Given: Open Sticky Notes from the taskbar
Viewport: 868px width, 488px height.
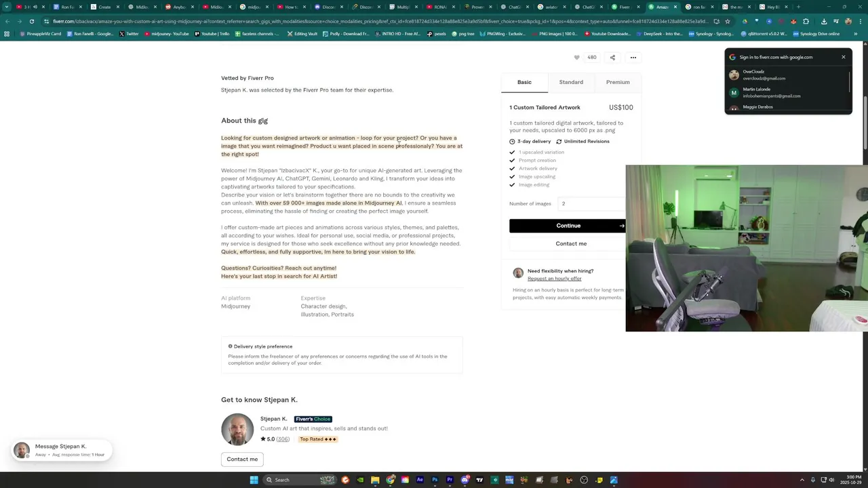Looking at the screenshot, I should coord(599,480).
